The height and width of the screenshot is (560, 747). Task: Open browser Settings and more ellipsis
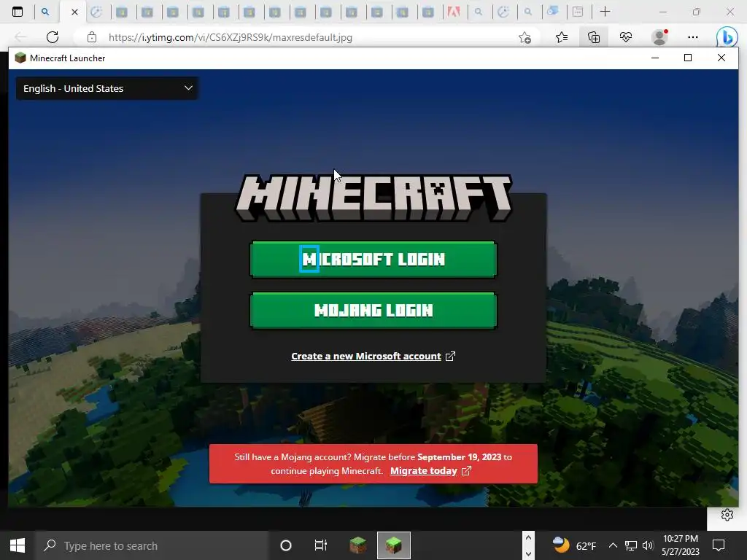pos(693,37)
